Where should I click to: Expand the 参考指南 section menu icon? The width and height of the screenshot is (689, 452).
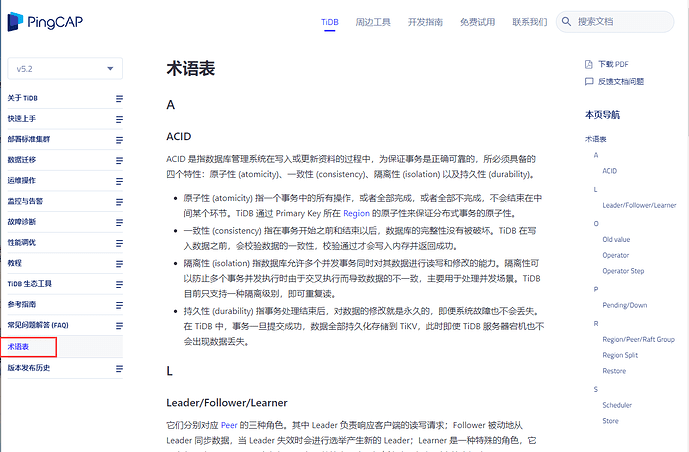(x=119, y=305)
